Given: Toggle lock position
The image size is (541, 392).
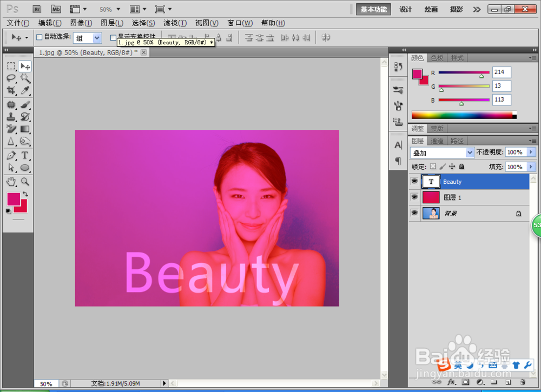Looking at the screenshot, I should pyautogui.click(x=452, y=167).
